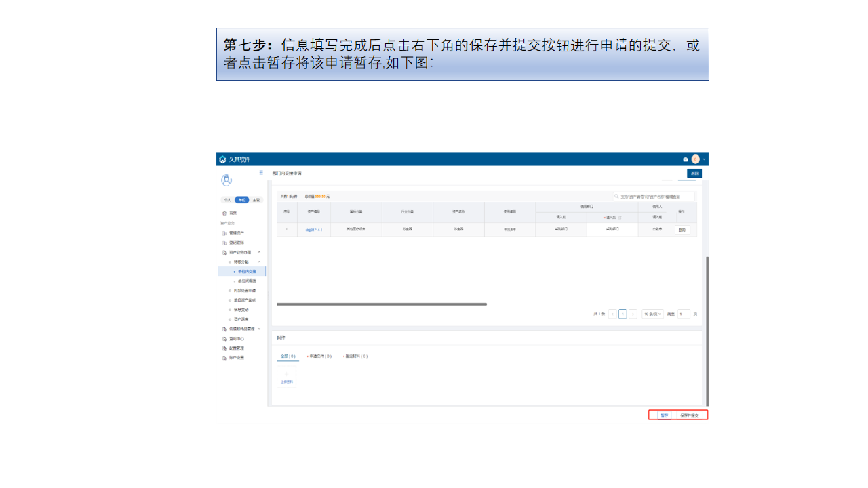The image size is (868, 488).
Task: Click the asset search input field
Action: (x=654, y=196)
